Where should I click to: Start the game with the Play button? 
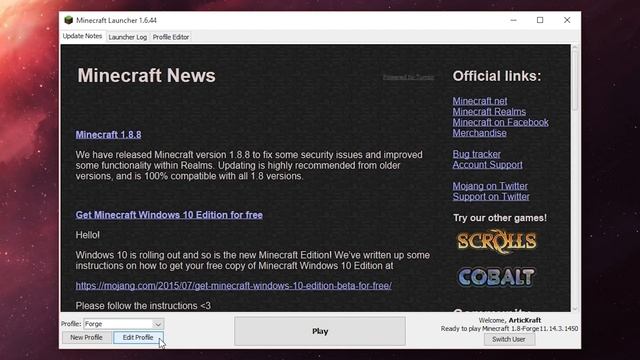320,331
